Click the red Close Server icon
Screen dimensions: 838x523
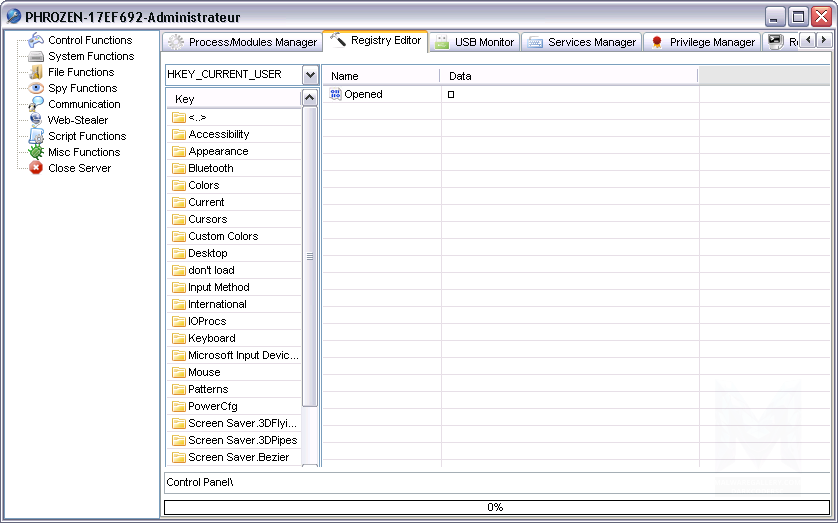pos(36,168)
